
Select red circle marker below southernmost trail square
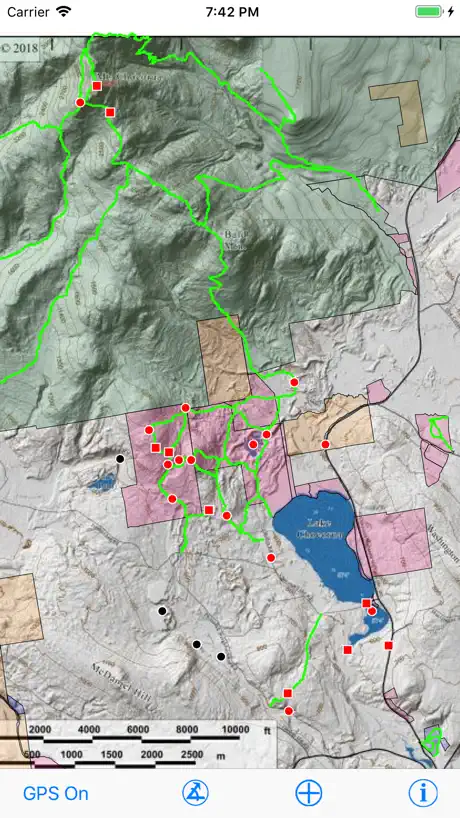289,711
